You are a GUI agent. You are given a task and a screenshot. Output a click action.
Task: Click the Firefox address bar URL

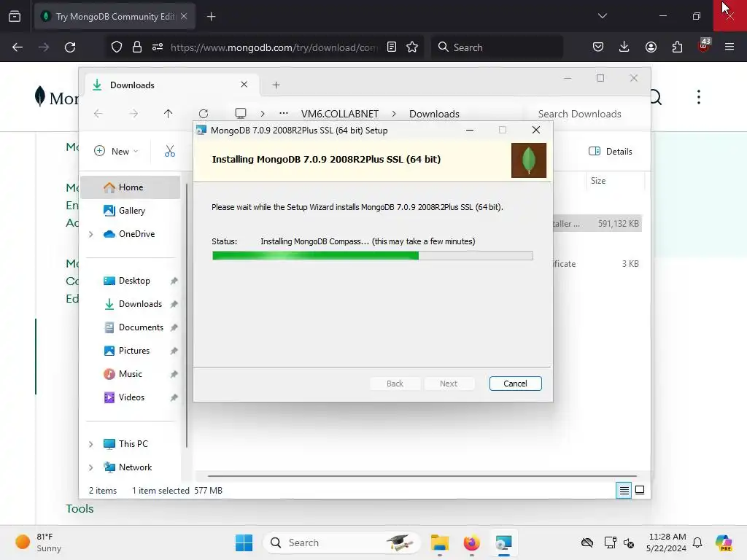click(274, 47)
